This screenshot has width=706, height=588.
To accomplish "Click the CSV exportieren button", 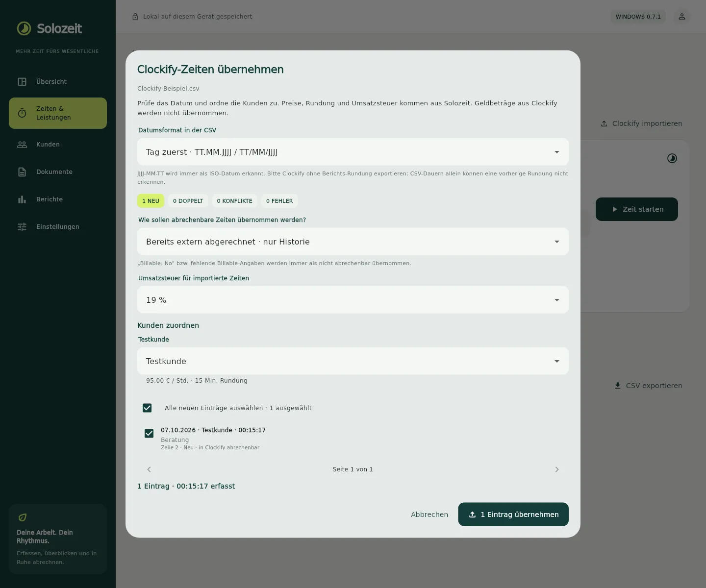I will tap(648, 386).
